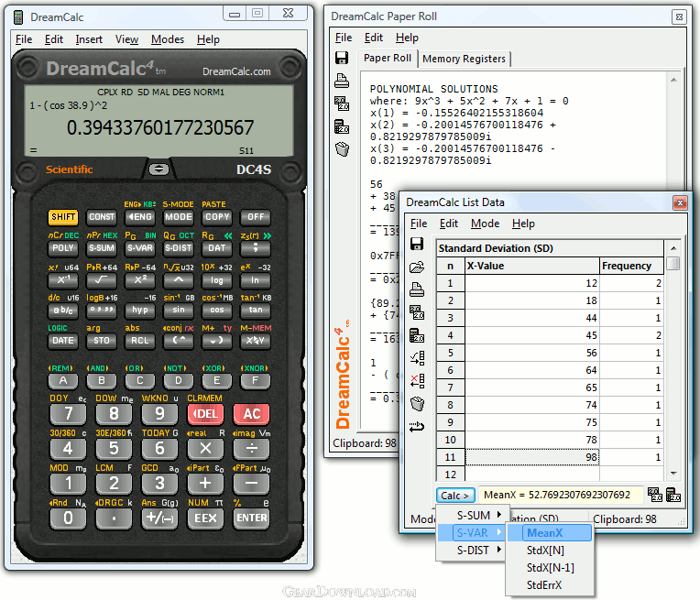Open the View menu in DreamCalc
The width and height of the screenshot is (700, 600).
(x=126, y=39)
